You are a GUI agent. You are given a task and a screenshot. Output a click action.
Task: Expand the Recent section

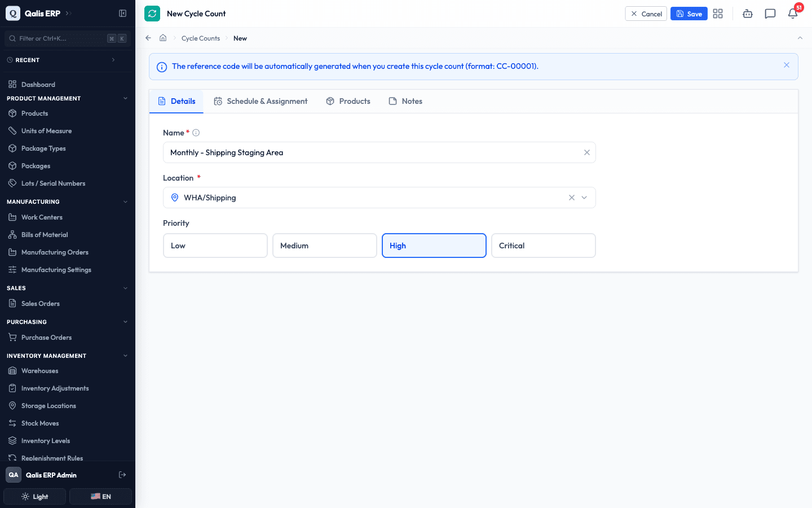point(113,60)
